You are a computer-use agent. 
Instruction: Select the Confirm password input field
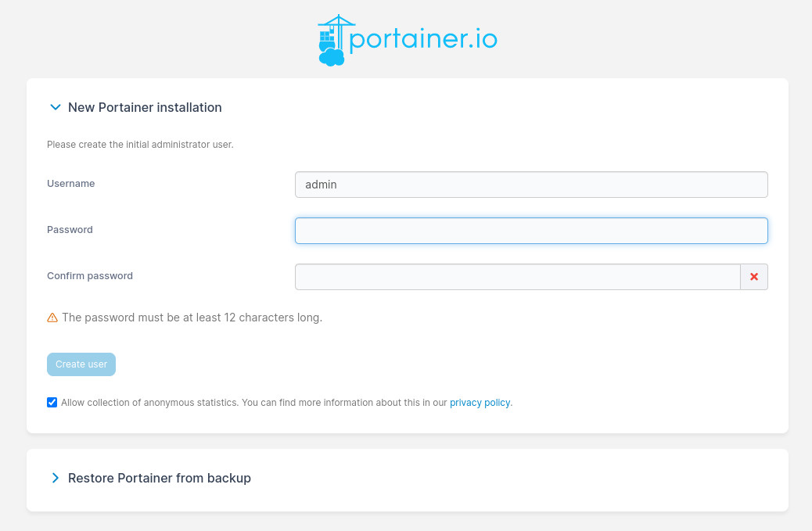[x=517, y=277]
